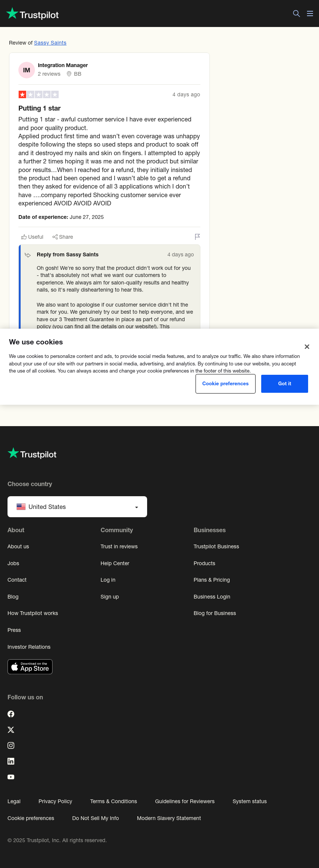Open Trustpilot Business

tap(216, 546)
